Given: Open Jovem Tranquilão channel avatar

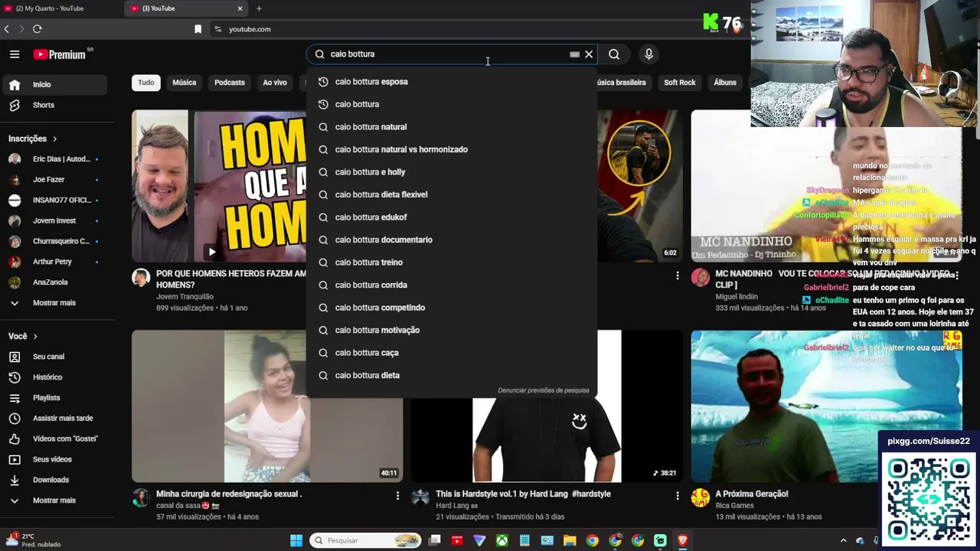Looking at the screenshot, I should pyautogui.click(x=141, y=277).
